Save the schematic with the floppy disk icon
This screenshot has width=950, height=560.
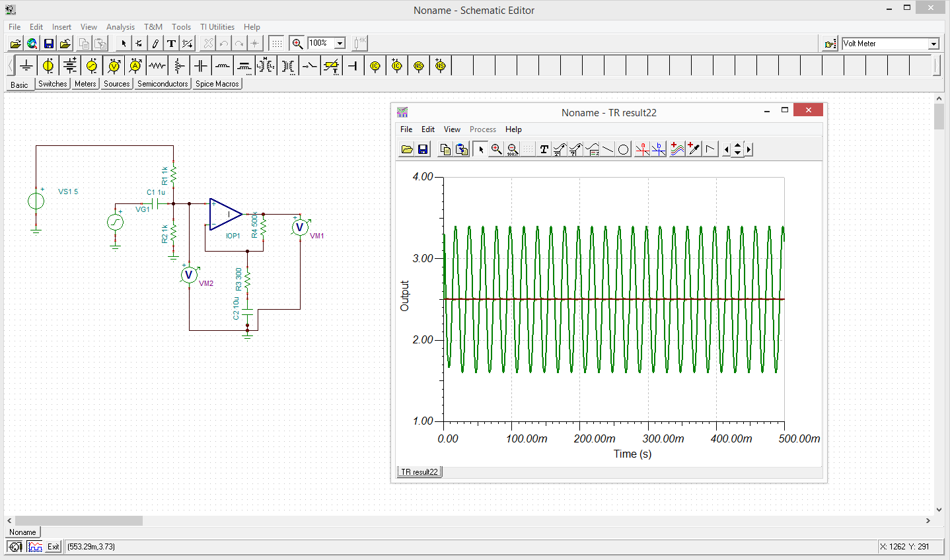(x=48, y=44)
